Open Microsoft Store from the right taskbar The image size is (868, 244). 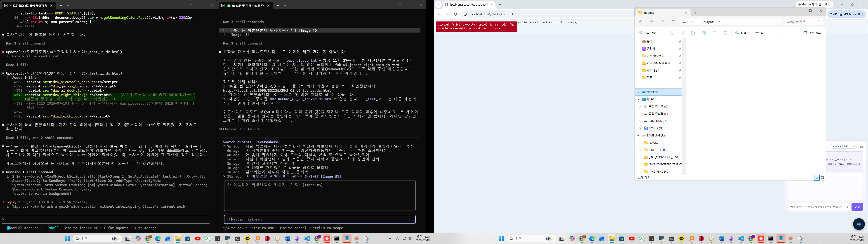(622, 239)
